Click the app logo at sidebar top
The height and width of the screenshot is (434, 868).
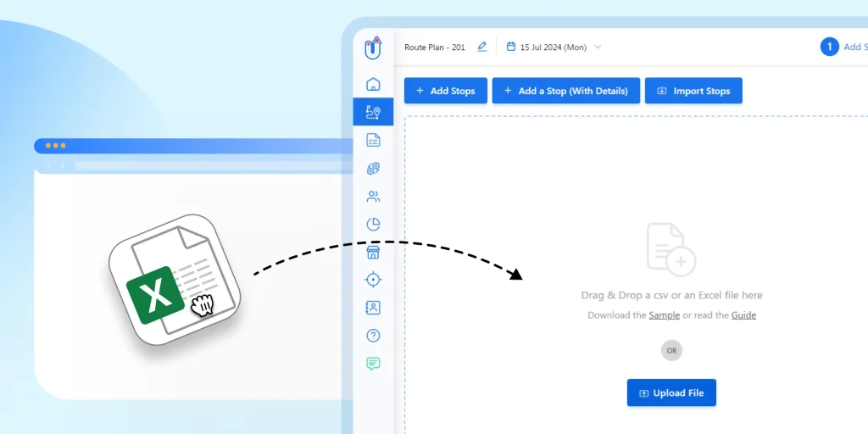(373, 47)
